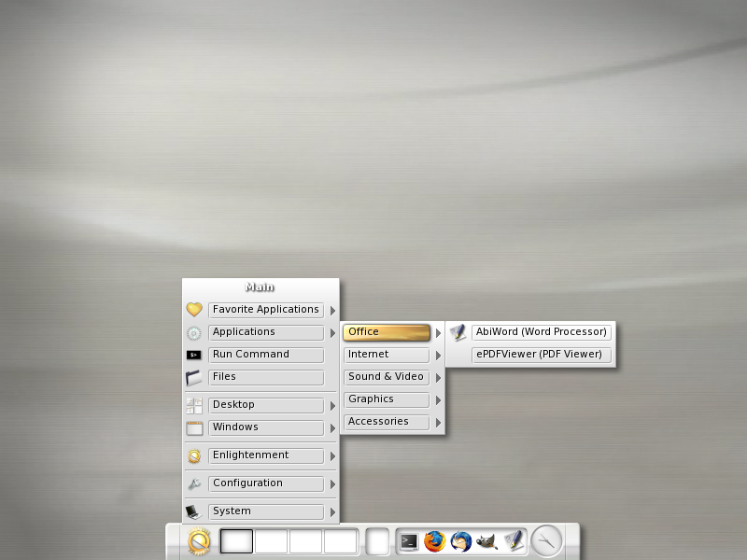Open System menu entry

click(266, 511)
